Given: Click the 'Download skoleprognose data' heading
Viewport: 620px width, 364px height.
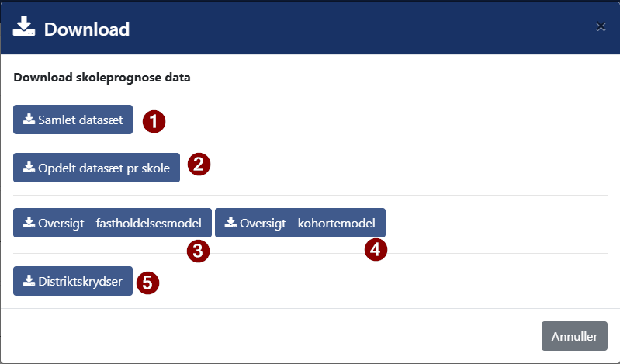Looking at the screenshot, I should tap(102, 78).
